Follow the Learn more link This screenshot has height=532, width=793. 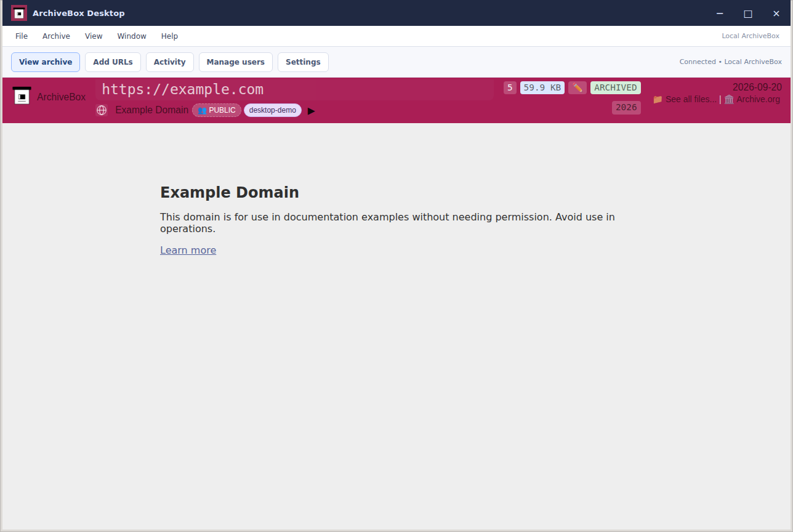[188, 250]
